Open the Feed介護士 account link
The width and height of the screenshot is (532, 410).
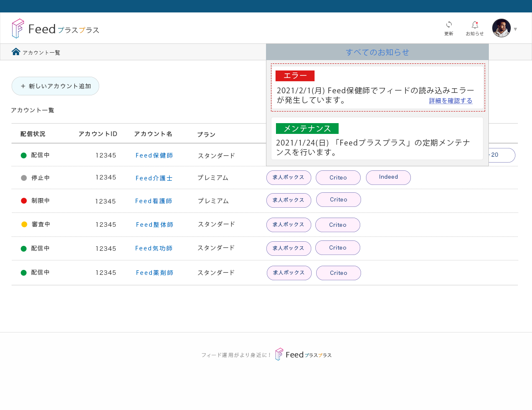[x=154, y=178]
